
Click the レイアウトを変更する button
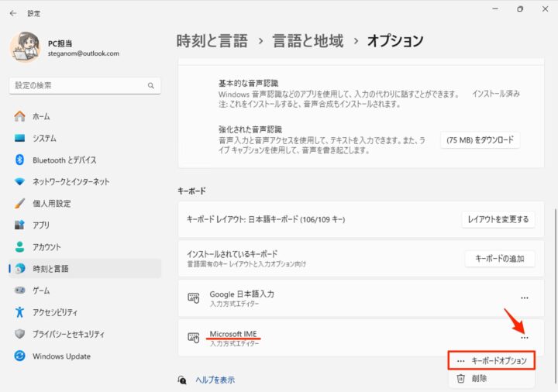coord(498,219)
